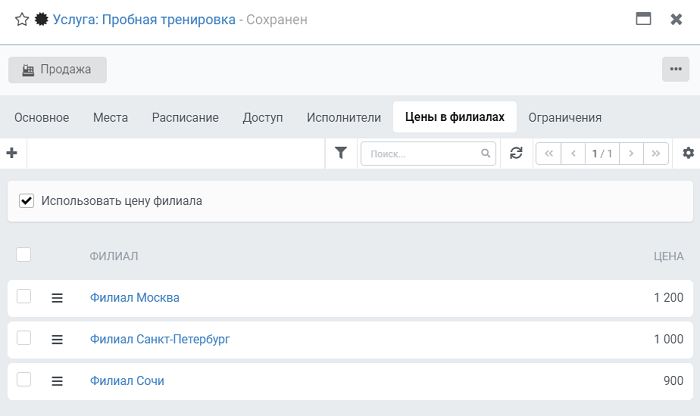
Task: Click the gear icon beside the service title
Action: coord(42,19)
